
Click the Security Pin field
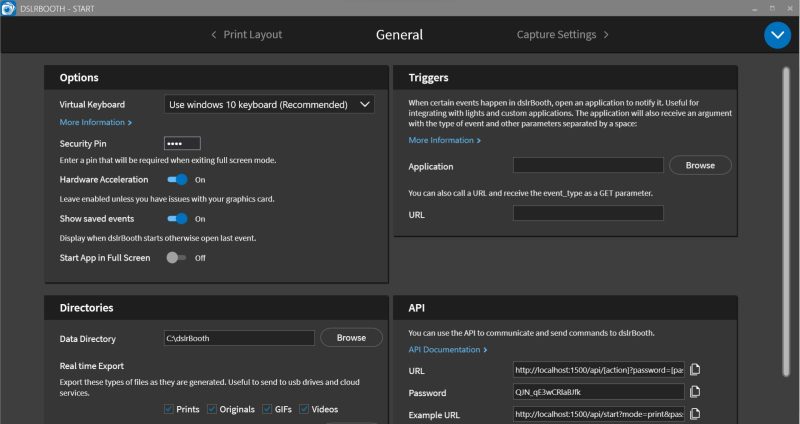pyautogui.click(x=182, y=143)
